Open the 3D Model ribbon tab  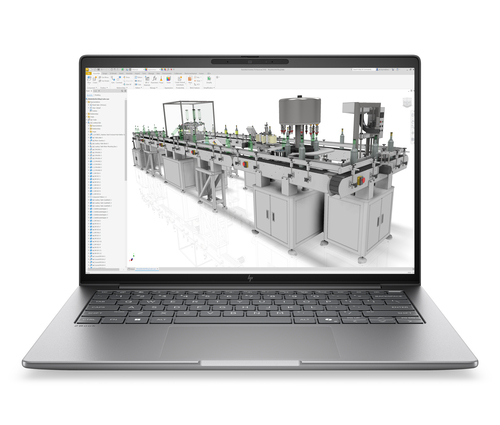113,73
